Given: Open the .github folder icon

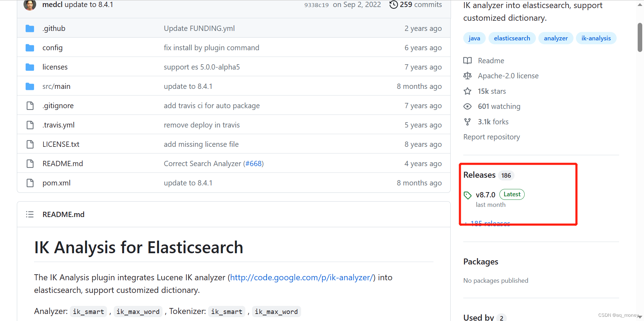Looking at the screenshot, I should point(30,28).
